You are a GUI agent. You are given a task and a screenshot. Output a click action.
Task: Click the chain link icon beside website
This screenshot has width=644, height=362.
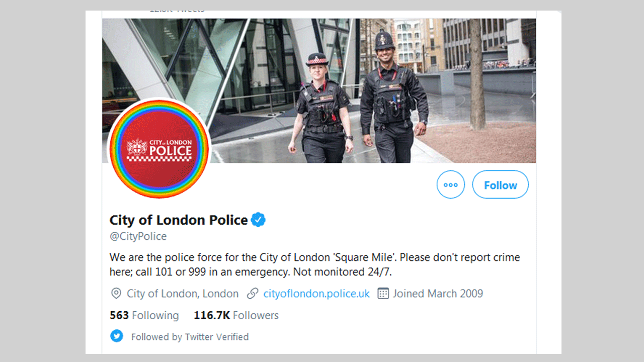[x=253, y=294]
